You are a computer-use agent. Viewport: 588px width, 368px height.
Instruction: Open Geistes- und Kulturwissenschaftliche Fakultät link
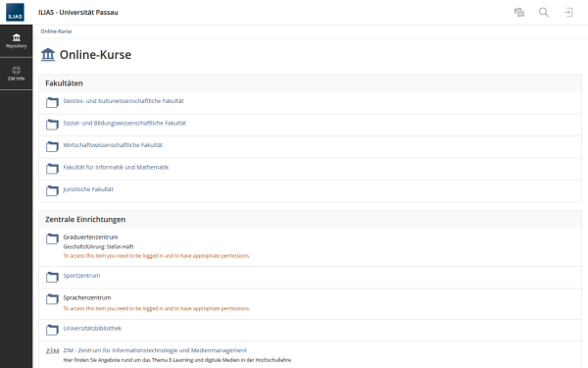[x=123, y=101]
